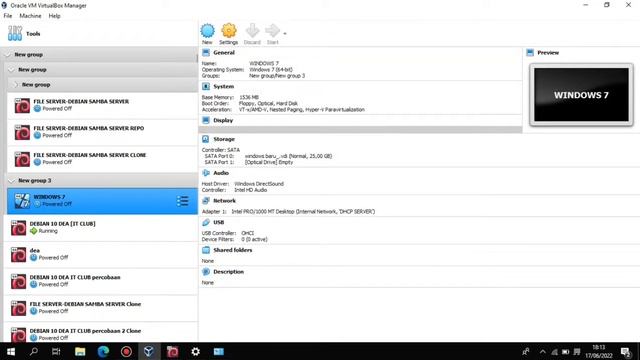Open the taskbar Settings gear icon
This screenshot has height=360, width=640.
[196, 351]
